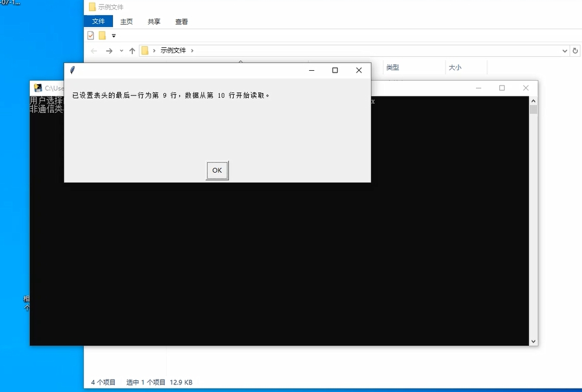Open the 文件 ribbon tab in Explorer
This screenshot has height=392, width=582.
[98, 22]
